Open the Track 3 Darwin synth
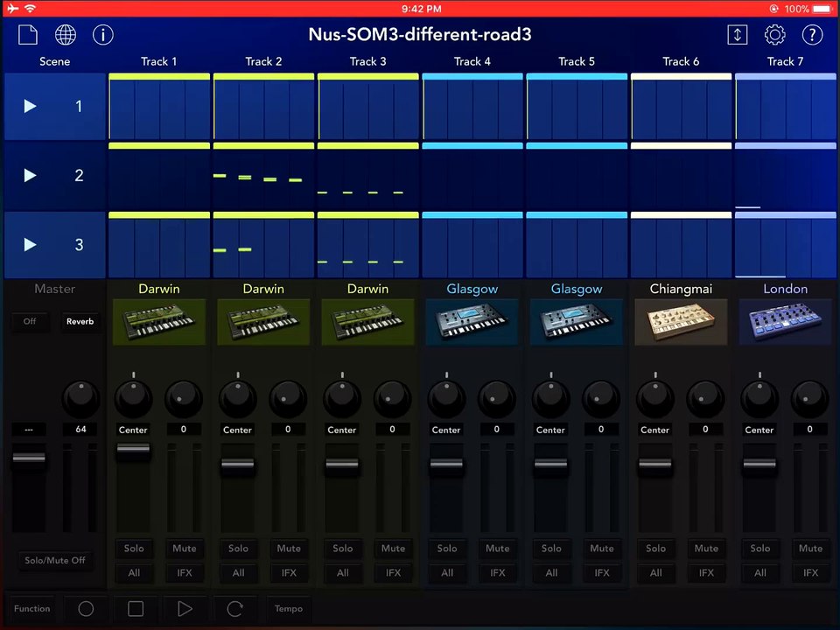Image resolution: width=840 pixels, height=630 pixels. (x=367, y=322)
